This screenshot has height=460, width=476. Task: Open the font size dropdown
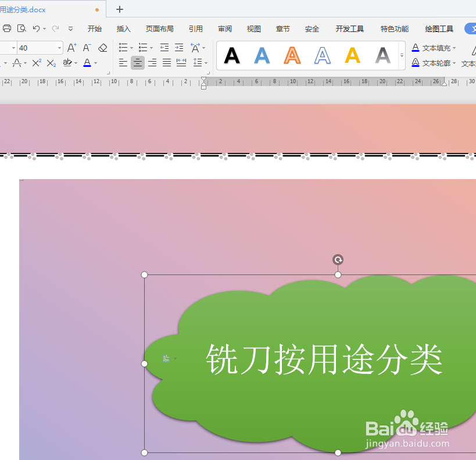pyautogui.click(x=59, y=48)
